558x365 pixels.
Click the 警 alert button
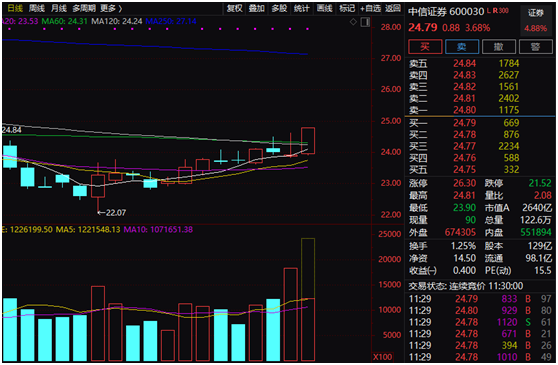pos(536,47)
